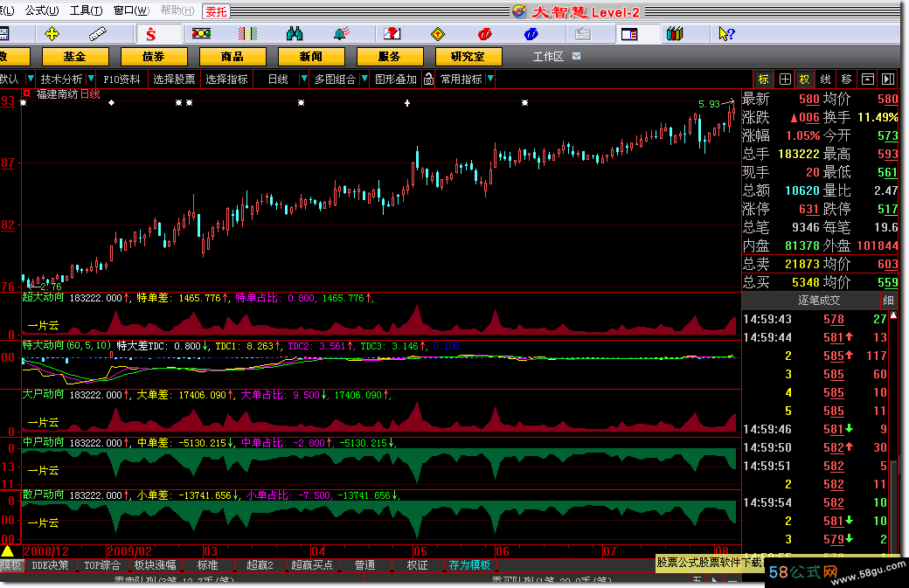
Task: Click the red circular slash toolbar icon
Action: click(x=484, y=34)
